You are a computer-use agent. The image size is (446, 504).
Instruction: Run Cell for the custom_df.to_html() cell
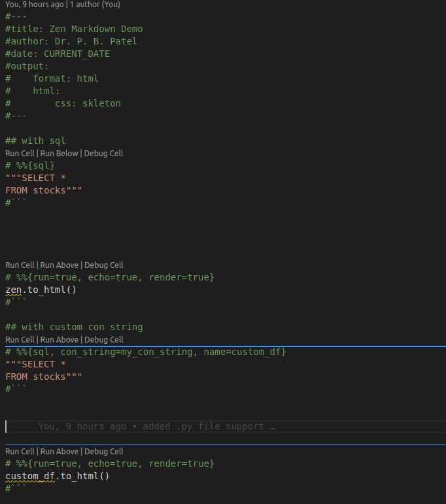[x=20, y=452]
